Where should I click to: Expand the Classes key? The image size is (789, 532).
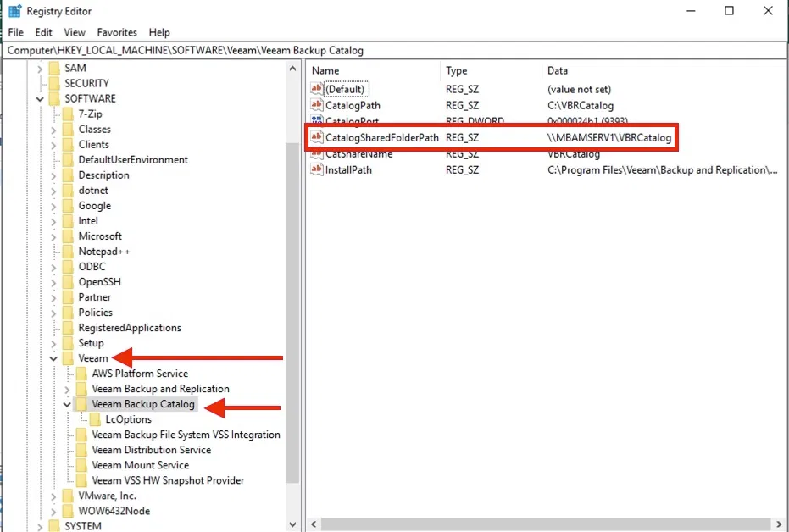pos(54,130)
